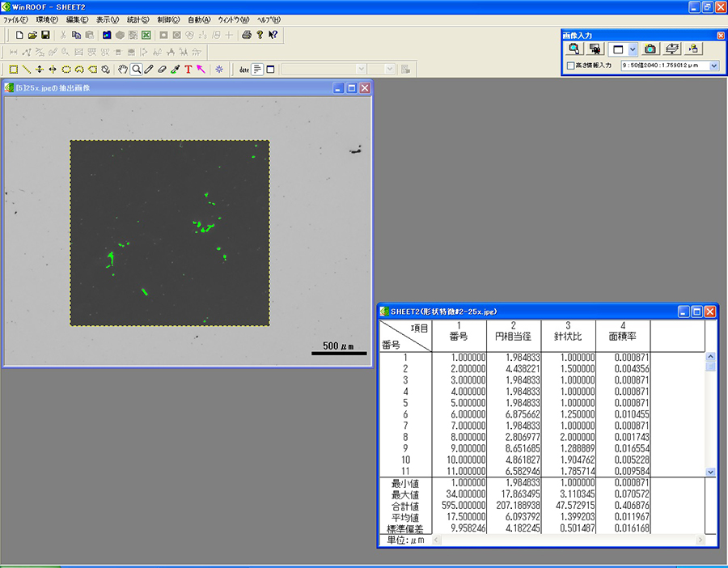Image resolution: width=728 pixels, height=568 pixels.
Task: Click the printer icon in toolbar
Action: (x=247, y=35)
